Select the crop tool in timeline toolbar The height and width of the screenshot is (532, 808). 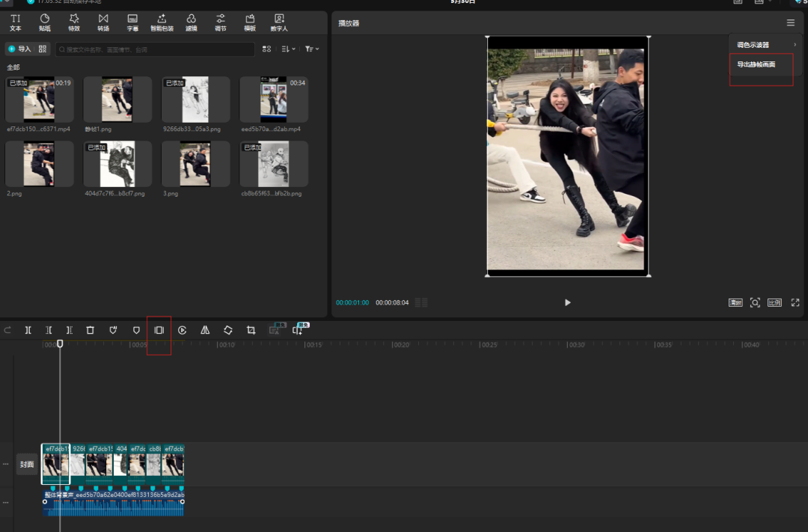pos(251,330)
